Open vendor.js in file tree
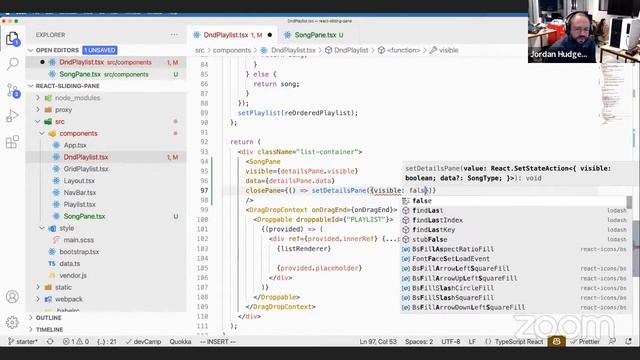Viewport: 640px width, 360px height. click(x=73, y=276)
